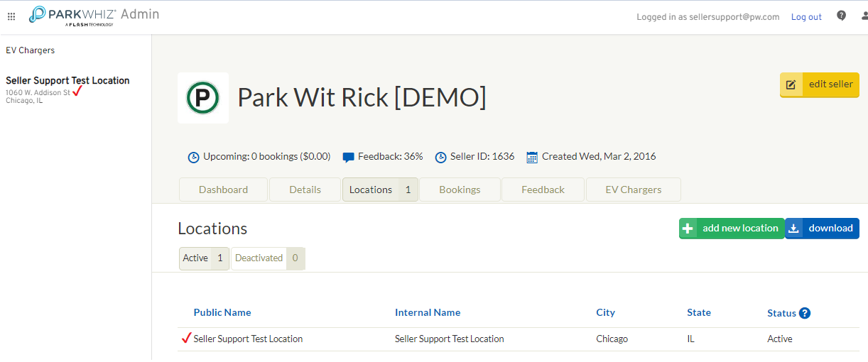Sort by Internal Name column
The height and width of the screenshot is (362, 868).
pyautogui.click(x=428, y=312)
